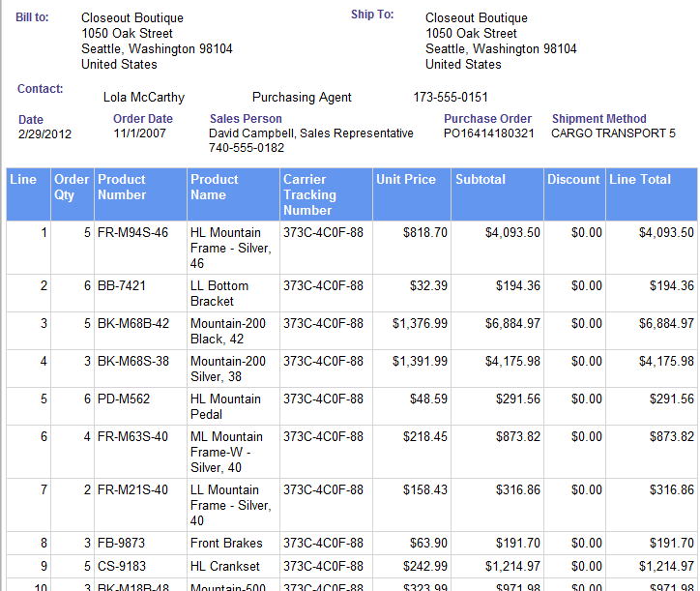Click subtotal $291.56
Viewport: 700px width, 591px height.
click(518, 399)
